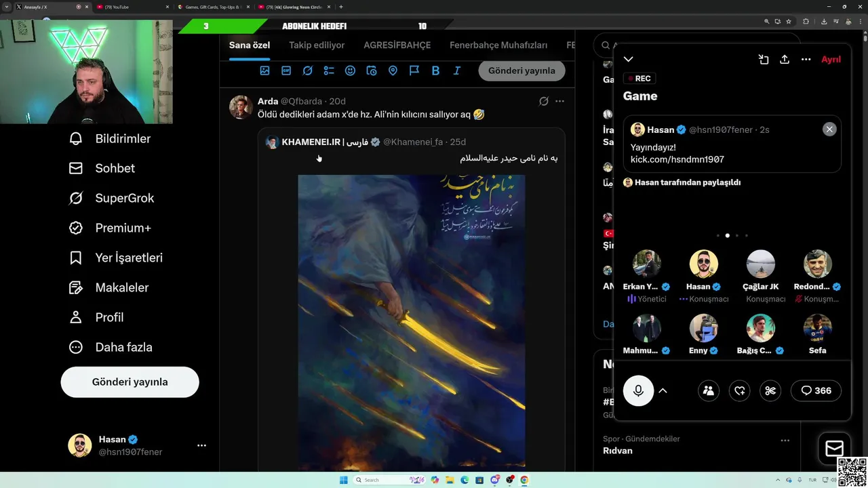Leave the Space with Ayrıl
Screen dimensions: 868x488
coord(831,60)
